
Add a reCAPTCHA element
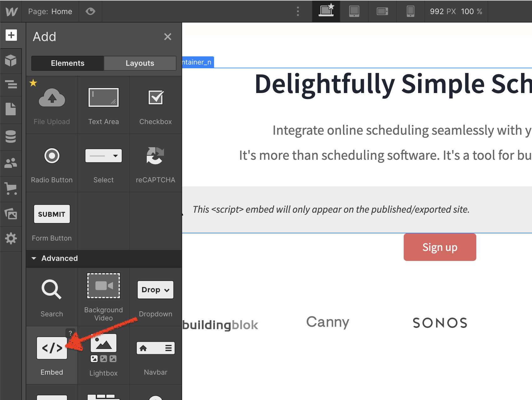coord(156,164)
